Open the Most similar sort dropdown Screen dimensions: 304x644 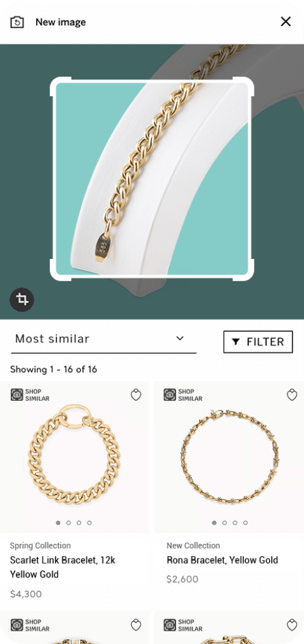tap(103, 341)
